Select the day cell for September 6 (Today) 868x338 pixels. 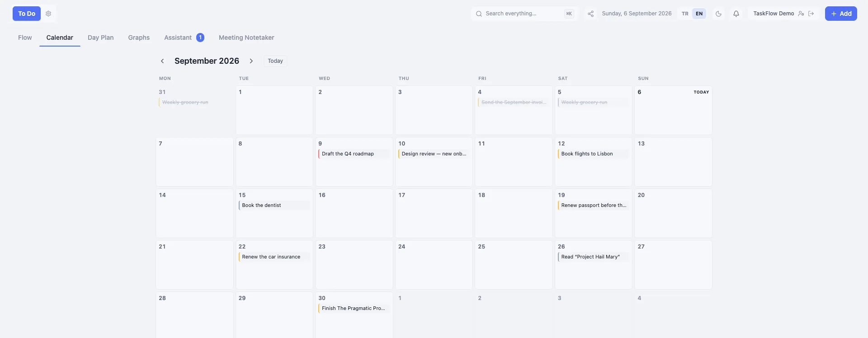[x=673, y=110]
